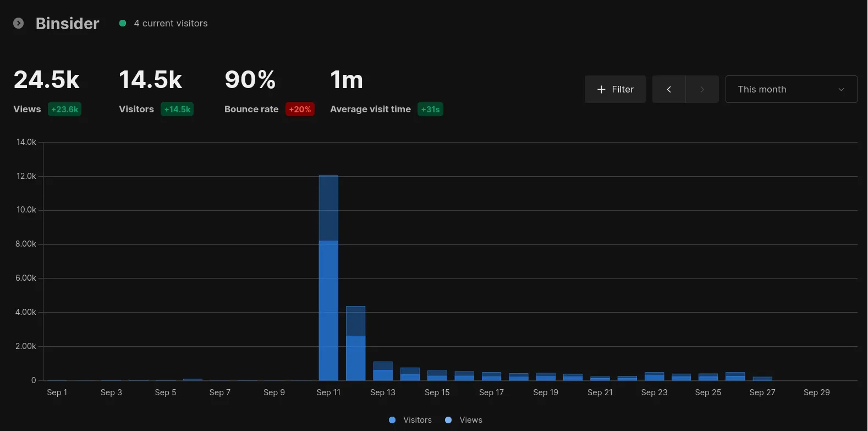
Task: Click the Sep 23 axis label
Action: click(654, 392)
